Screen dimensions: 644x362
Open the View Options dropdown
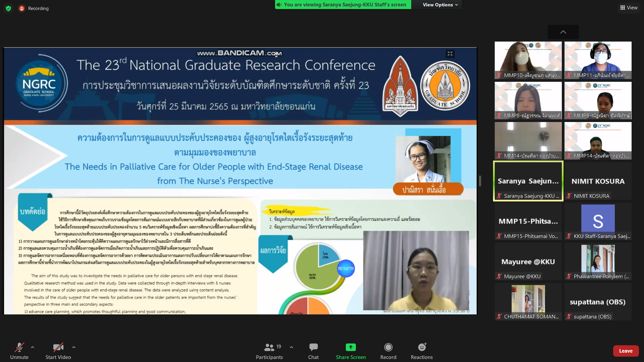pyautogui.click(x=440, y=5)
